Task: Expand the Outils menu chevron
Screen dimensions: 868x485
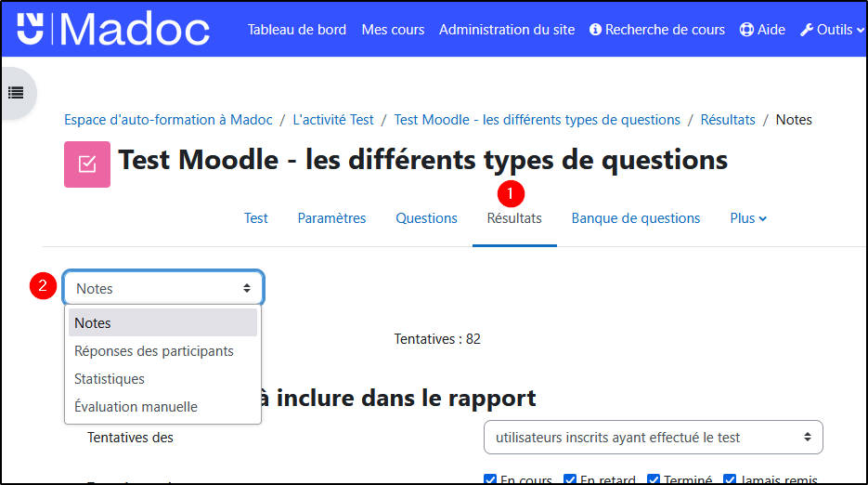Action: pyautogui.click(x=860, y=31)
